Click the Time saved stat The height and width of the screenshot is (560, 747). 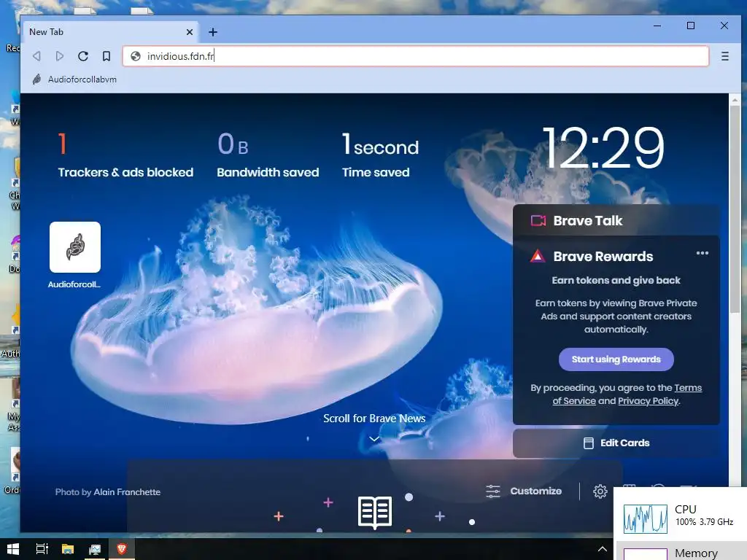pos(380,156)
